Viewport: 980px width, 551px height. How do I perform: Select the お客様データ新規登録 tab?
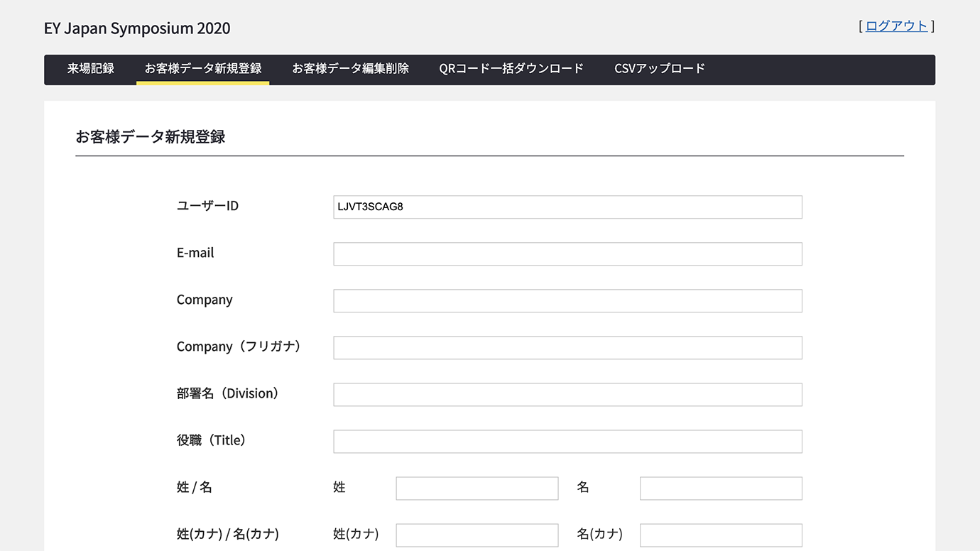(203, 69)
